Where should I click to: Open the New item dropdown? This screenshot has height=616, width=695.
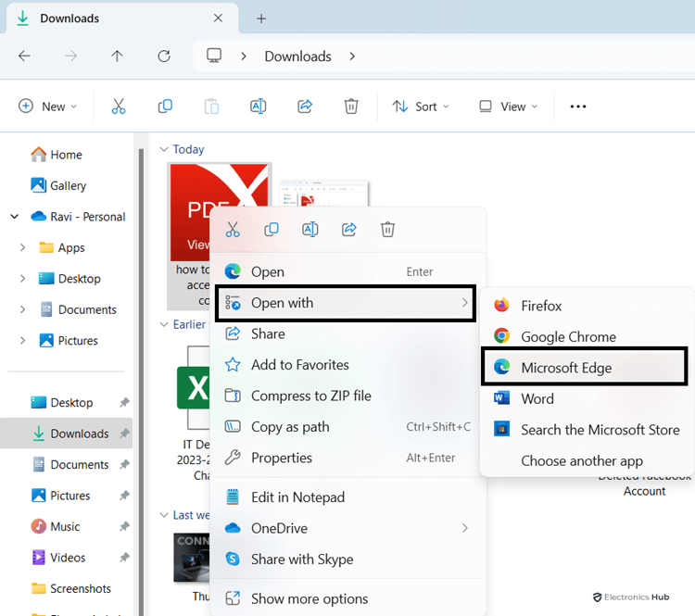(x=48, y=107)
